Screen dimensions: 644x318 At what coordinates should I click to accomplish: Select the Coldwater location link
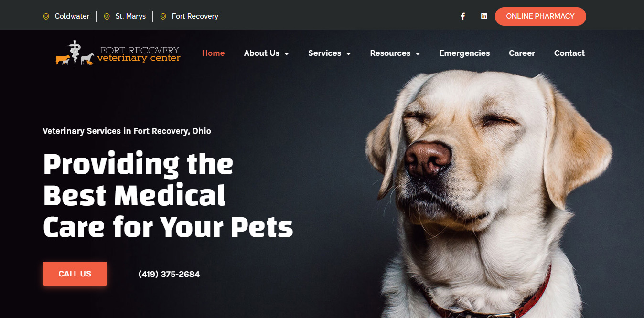(72, 16)
